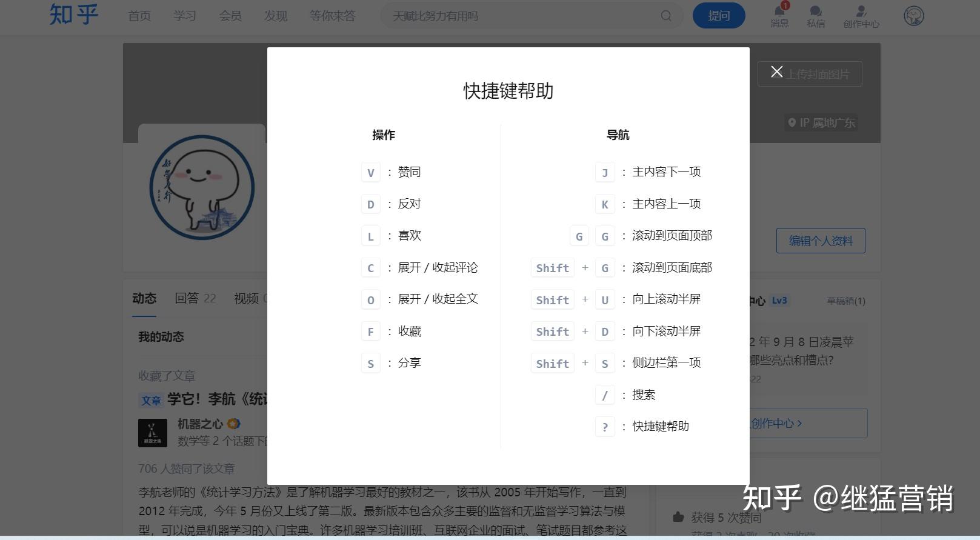
Task: Click the ? key for 快捷键帮助
Action: [605, 427]
